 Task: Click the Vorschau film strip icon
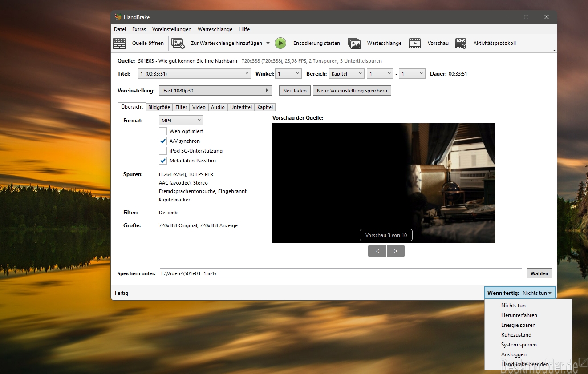pos(415,43)
